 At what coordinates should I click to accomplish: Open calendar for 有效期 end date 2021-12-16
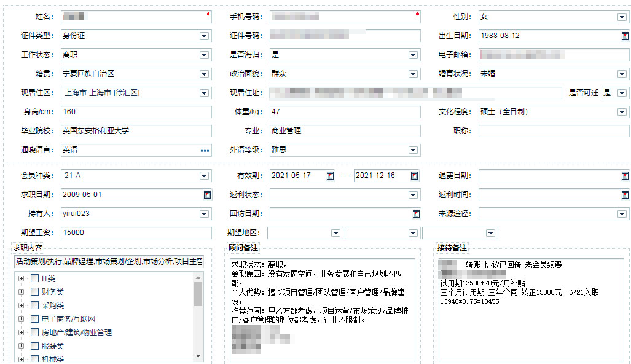414,176
